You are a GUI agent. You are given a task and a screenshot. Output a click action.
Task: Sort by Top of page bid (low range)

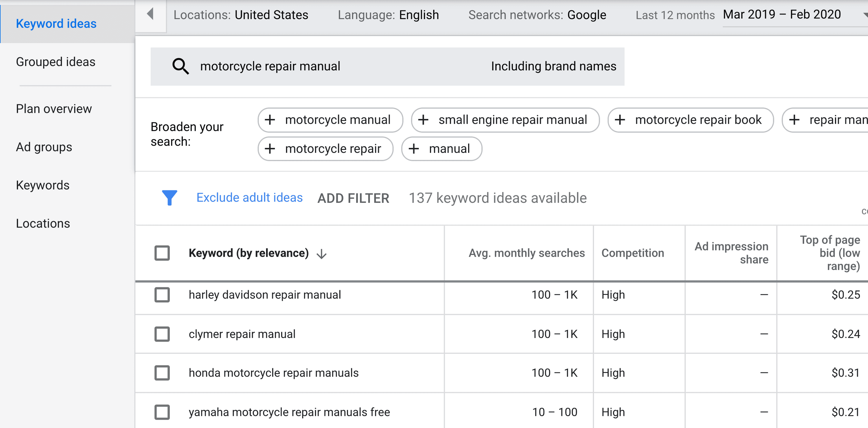tap(830, 253)
